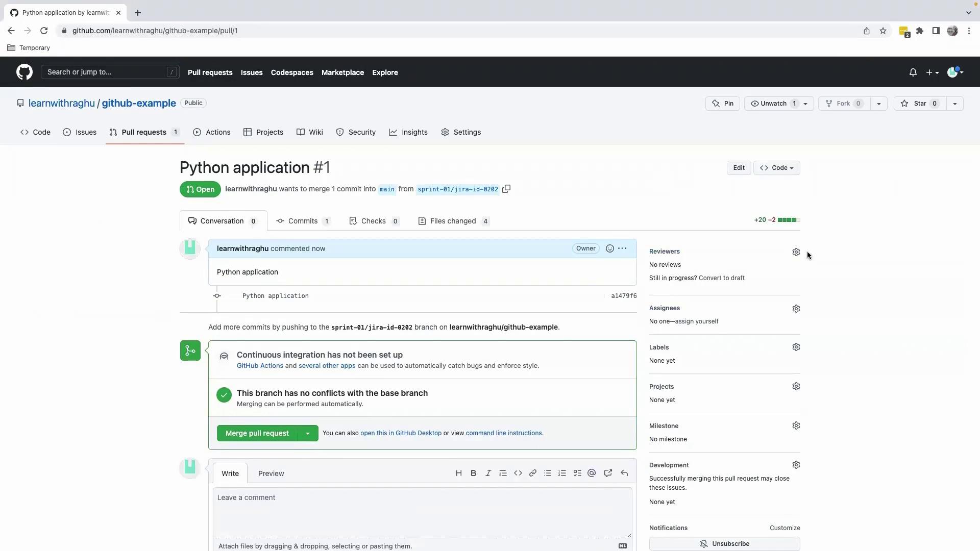The width and height of the screenshot is (980, 551).
Task: Expand the merge method dropdown arrow
Action: [308, 434]
